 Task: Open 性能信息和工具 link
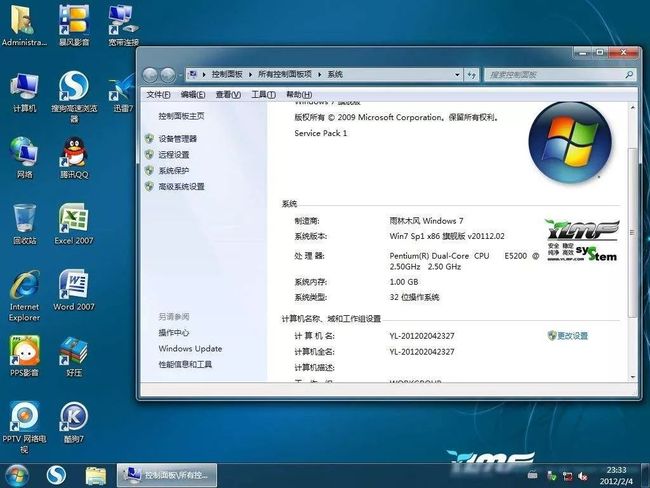pyautogui.click(x=185, y=364)
